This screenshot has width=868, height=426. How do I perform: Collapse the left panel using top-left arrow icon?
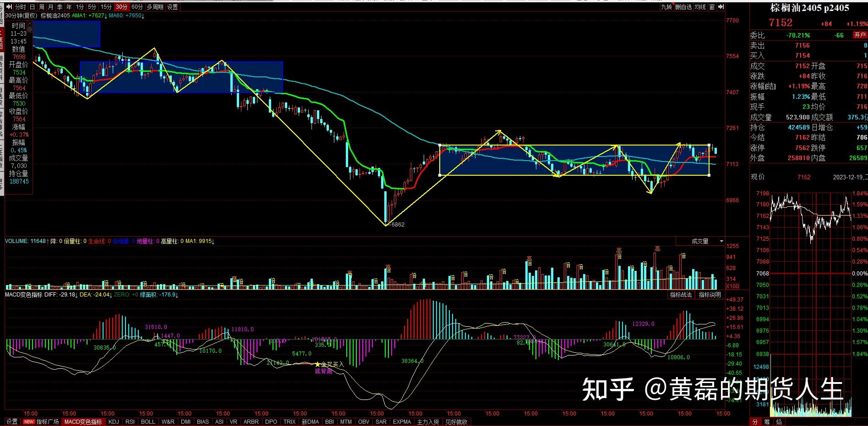pyautogui.click(x=9, y=7)
